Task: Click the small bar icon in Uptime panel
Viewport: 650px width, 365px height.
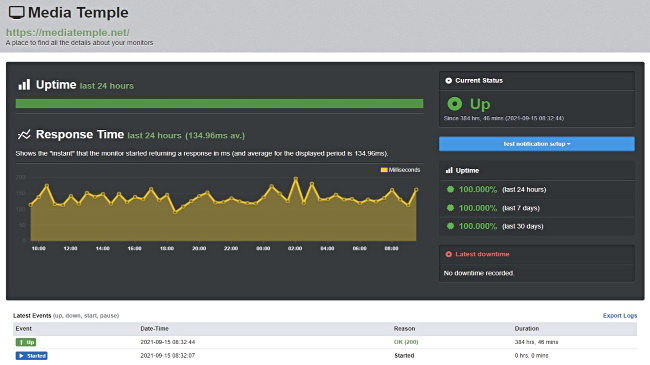Action: point(449,170)
